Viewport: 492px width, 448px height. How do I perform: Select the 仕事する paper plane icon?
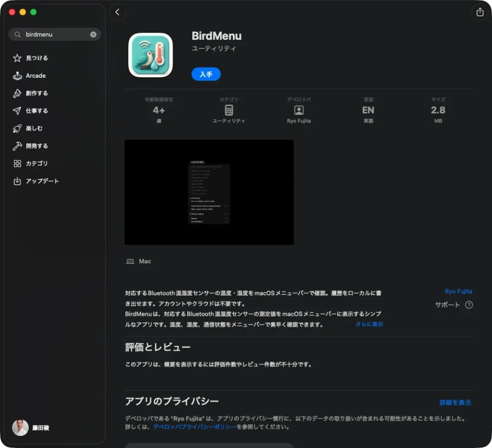click(17, 110)
